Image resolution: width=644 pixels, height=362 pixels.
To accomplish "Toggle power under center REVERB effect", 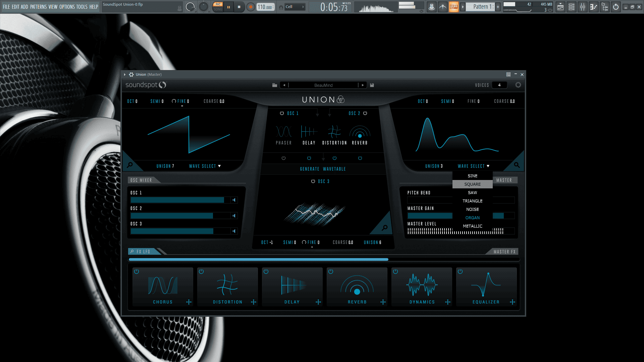I will [x=360, y=158].
